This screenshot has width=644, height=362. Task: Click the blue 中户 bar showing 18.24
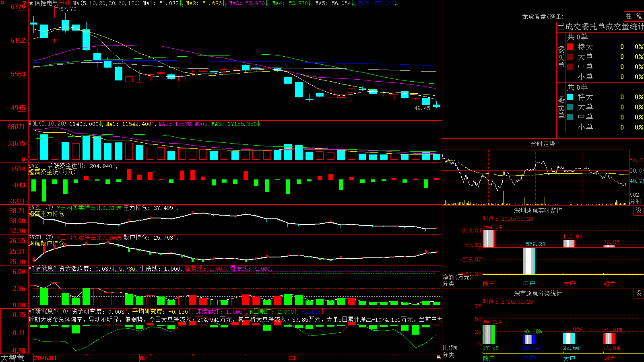point(529,339)
